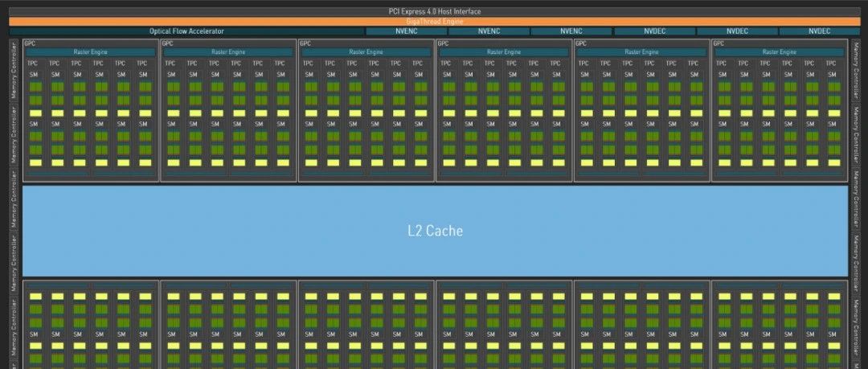Select the Optical Flow Accelerator block
Image resolution: width=868 pixels, height=369 pixels.
point(186,31)
